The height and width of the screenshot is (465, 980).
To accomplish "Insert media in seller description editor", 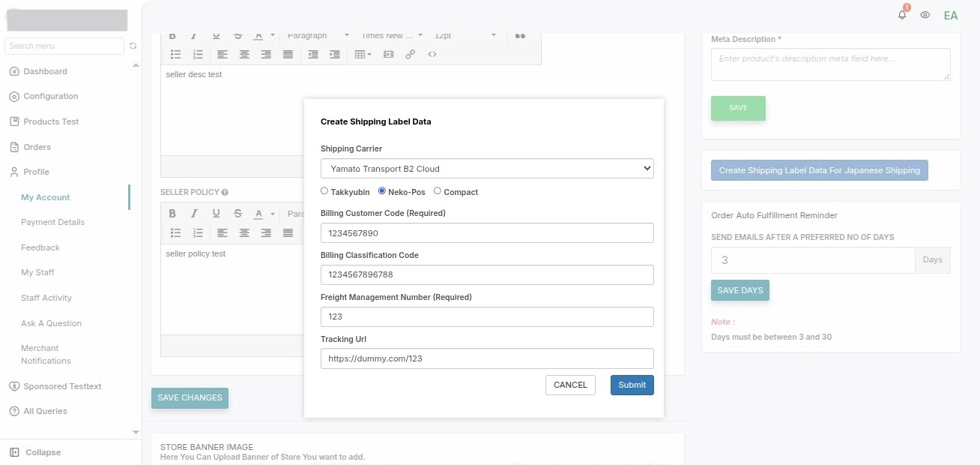I will tap(388, 54).
